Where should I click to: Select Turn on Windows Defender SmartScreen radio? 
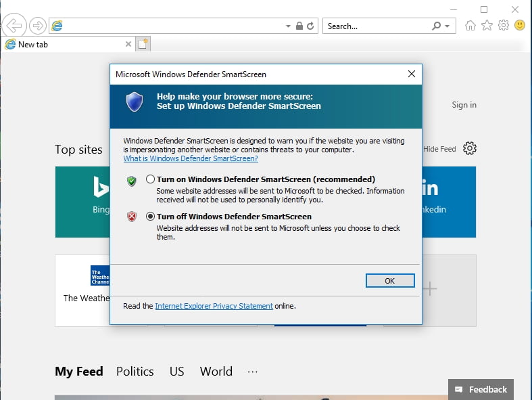tap(150, 179)
